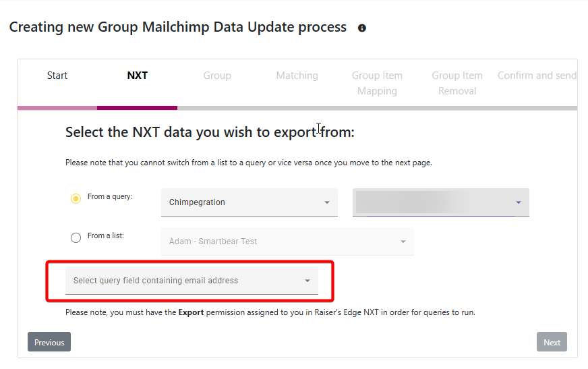This screenshot has height=369, width=588.
Task: Open the Chimpegration query category dropdown
Action: (x=249, y=202)
